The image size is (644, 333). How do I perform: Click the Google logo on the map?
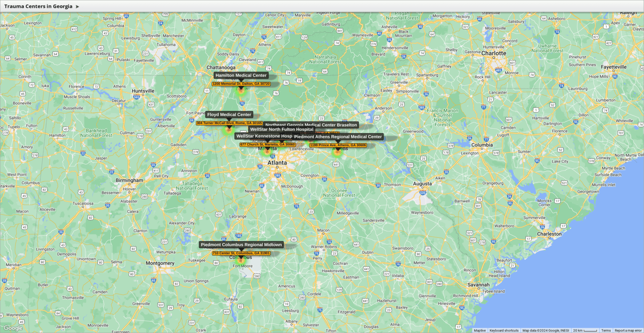13,328
